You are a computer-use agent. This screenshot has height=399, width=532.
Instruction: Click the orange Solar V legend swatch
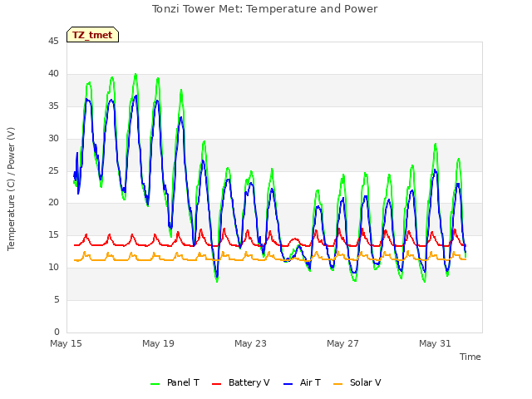[x=338, y=383]
